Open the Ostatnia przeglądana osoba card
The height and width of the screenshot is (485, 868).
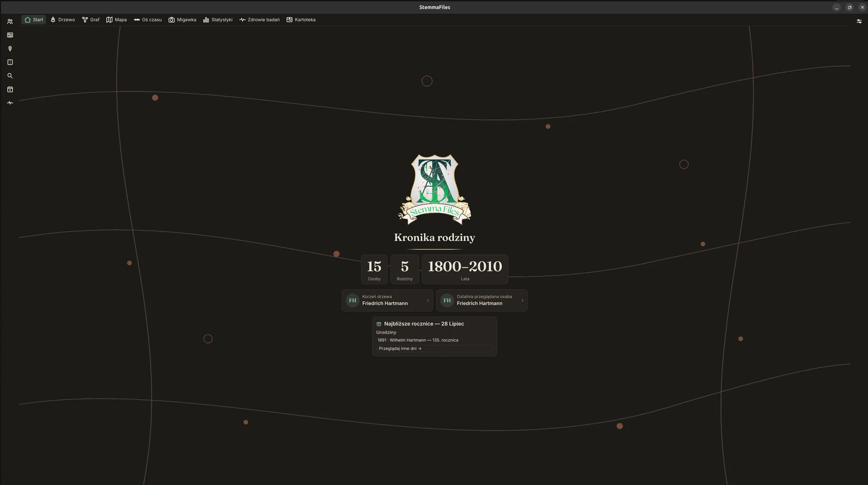pyautogui.click(x=482, y=300)
